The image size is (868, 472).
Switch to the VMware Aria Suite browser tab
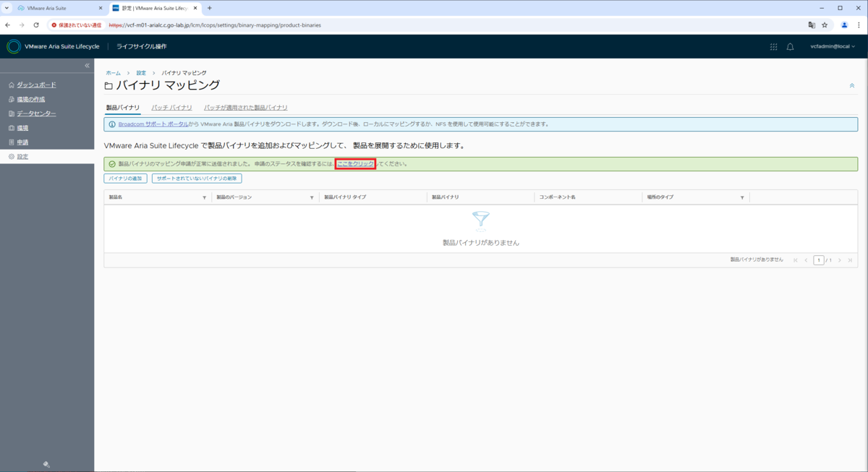[x=60, y=8]
